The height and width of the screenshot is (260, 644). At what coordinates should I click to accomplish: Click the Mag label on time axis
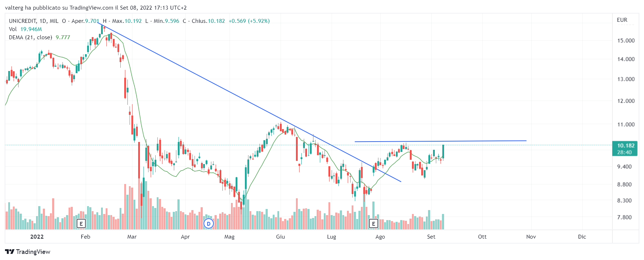pos(229,237)
